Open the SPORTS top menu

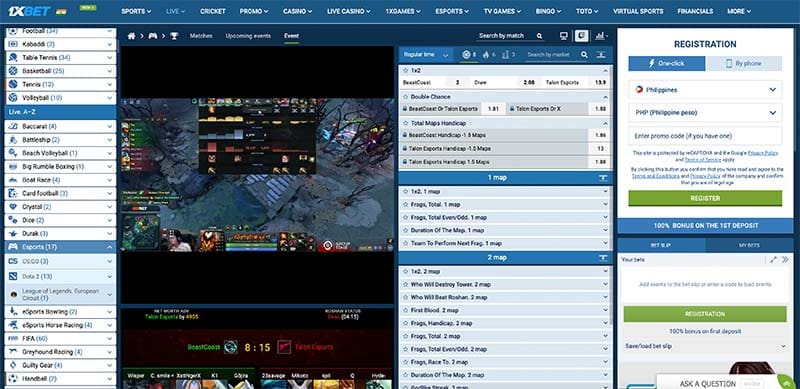click(x=136, y=11)
